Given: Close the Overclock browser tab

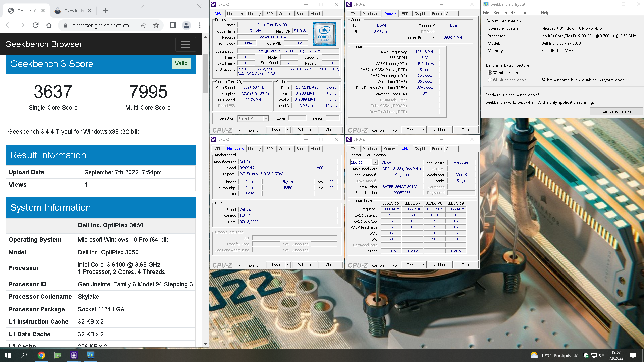Looking at the screenshot, I should pyautogui.click(x=89, y=11).
